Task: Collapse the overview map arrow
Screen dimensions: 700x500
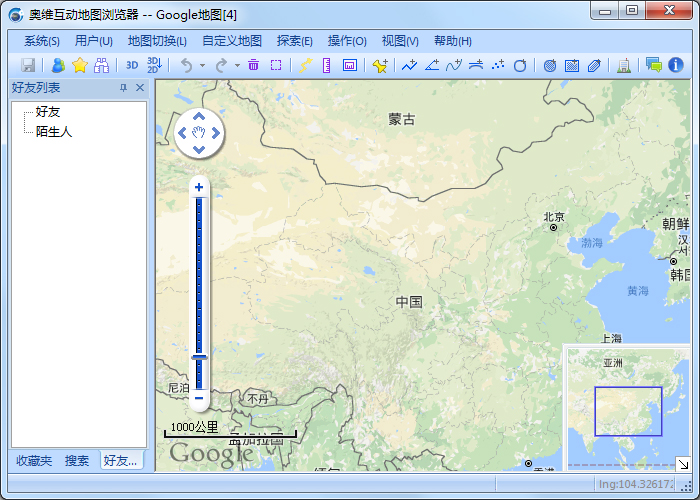Action: click(683, 464)
